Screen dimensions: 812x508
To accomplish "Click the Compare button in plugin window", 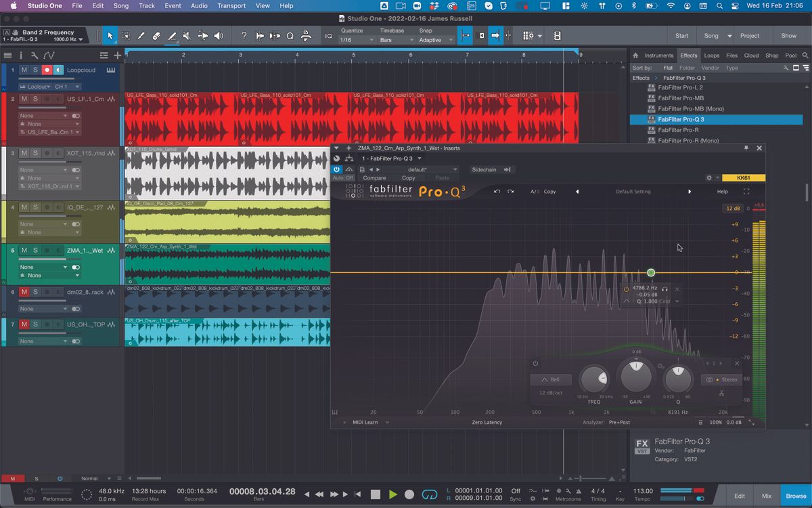I will coord(374,178).
